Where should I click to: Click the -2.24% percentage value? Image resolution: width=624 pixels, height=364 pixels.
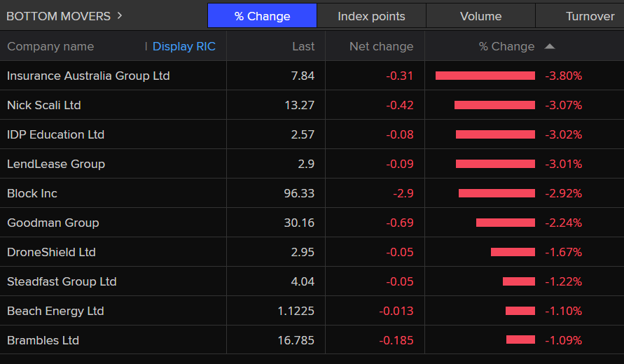(564, 223)
